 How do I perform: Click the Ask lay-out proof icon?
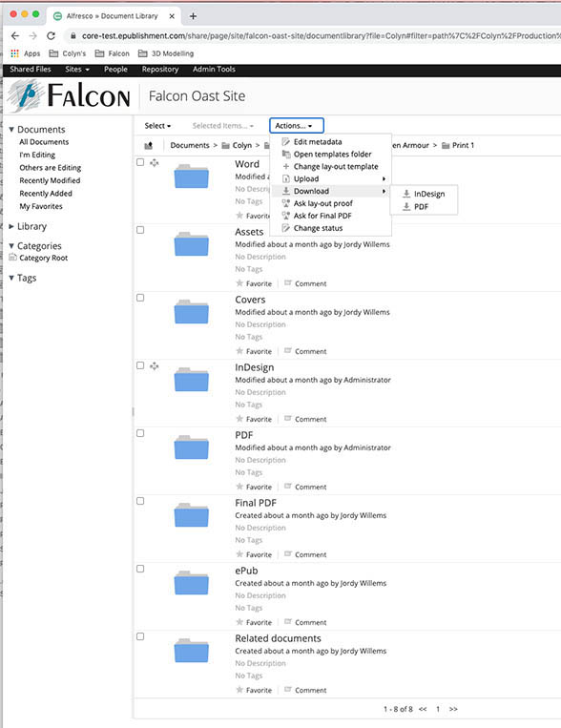point(286,203)
